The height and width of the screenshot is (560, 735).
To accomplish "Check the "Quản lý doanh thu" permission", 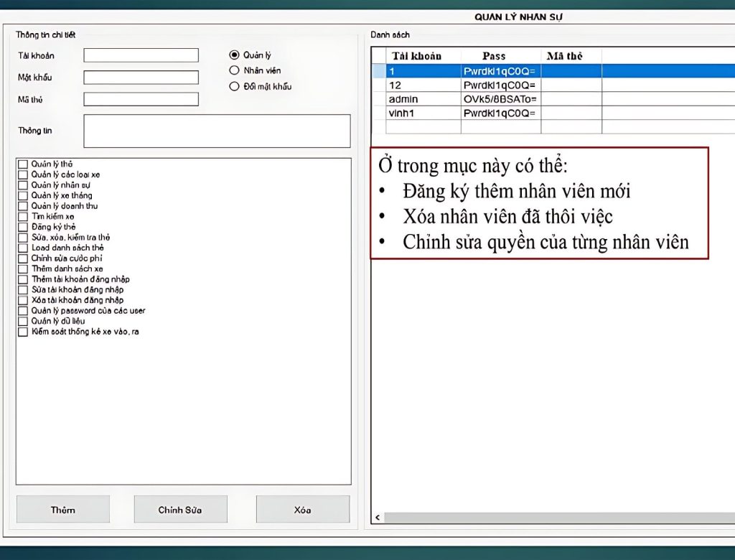I will pyautogui.click(x=22, y=205).
